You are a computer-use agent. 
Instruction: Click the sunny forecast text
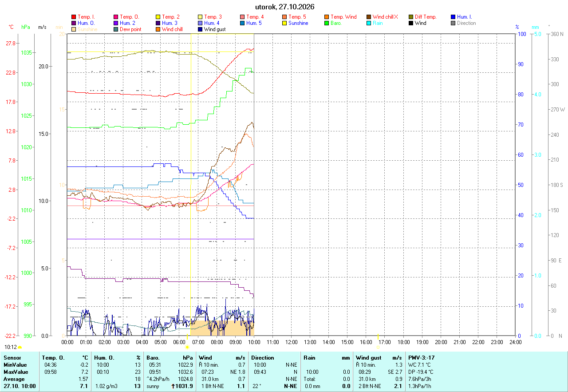(x=154, y=386)
